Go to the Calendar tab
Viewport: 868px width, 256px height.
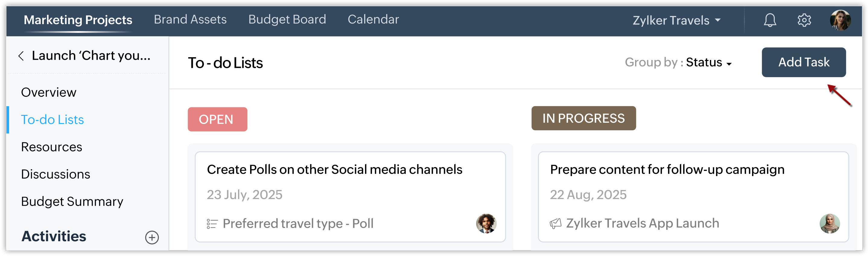(x=373, y=20)
